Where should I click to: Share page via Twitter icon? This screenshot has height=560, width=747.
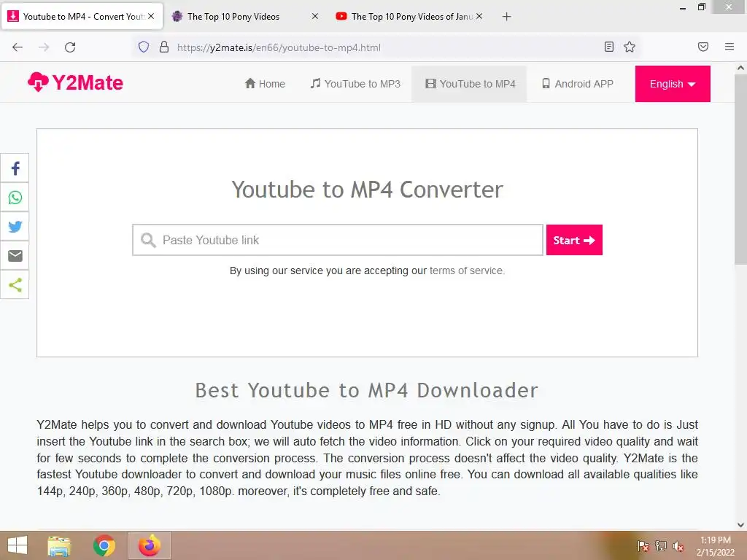[x=15, y=226]
